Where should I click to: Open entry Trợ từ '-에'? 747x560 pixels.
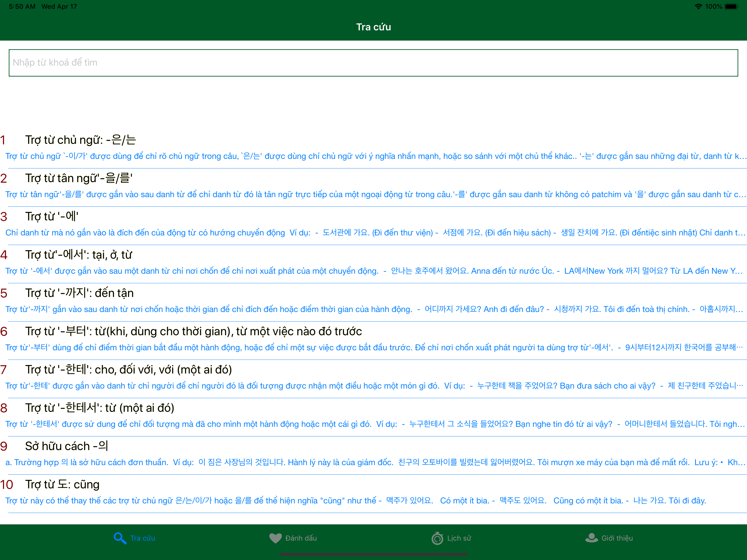52,216
